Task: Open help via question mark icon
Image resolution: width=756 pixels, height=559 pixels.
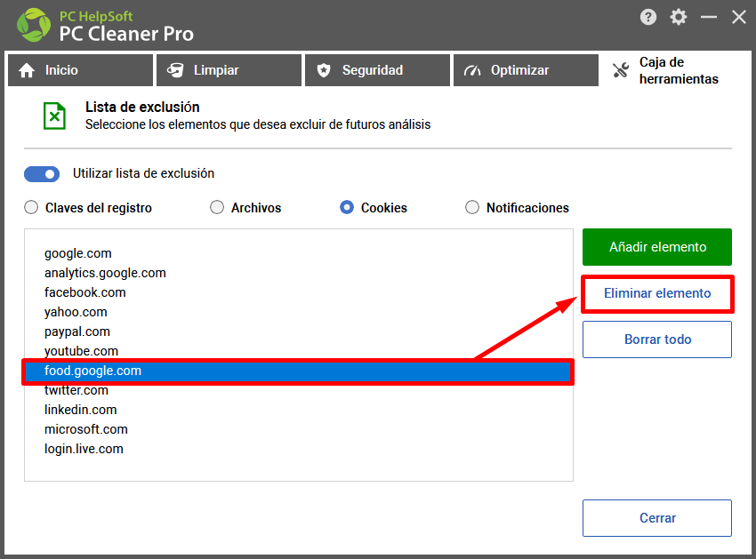Action: 648,18
